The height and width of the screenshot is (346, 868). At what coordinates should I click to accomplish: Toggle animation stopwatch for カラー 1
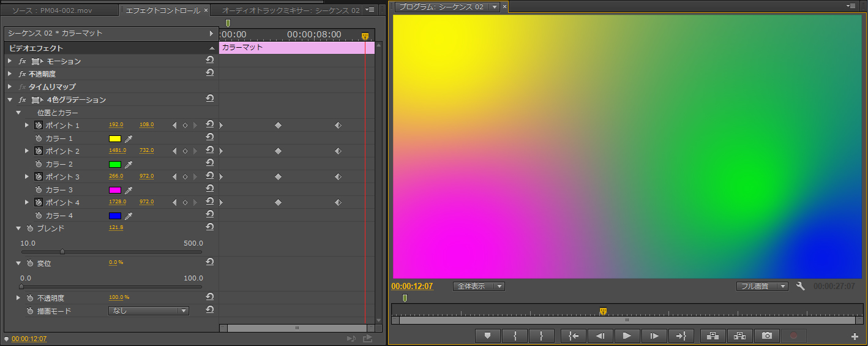click(x=38, y=139)
